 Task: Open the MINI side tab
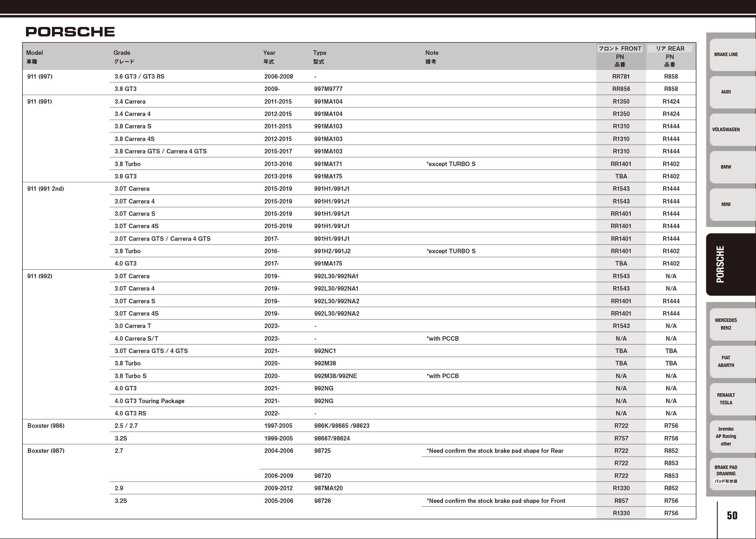click(733, 204)
